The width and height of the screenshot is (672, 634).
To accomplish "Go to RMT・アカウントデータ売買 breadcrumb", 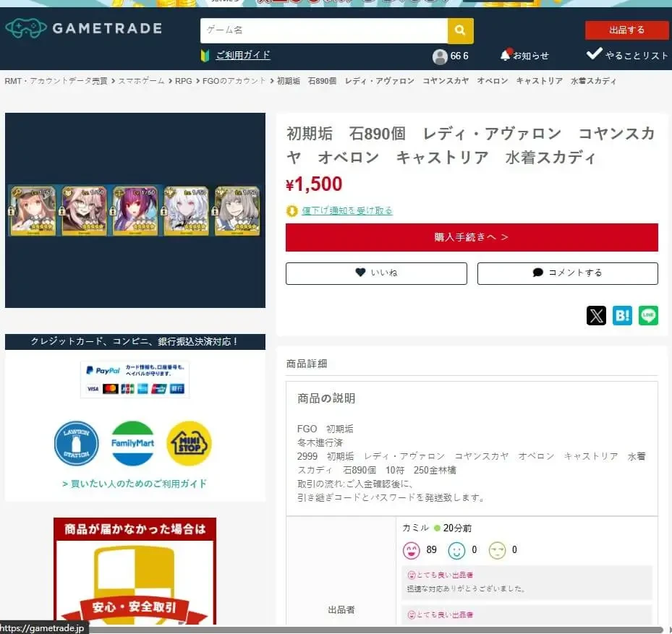I will click(x=56, y=81).
